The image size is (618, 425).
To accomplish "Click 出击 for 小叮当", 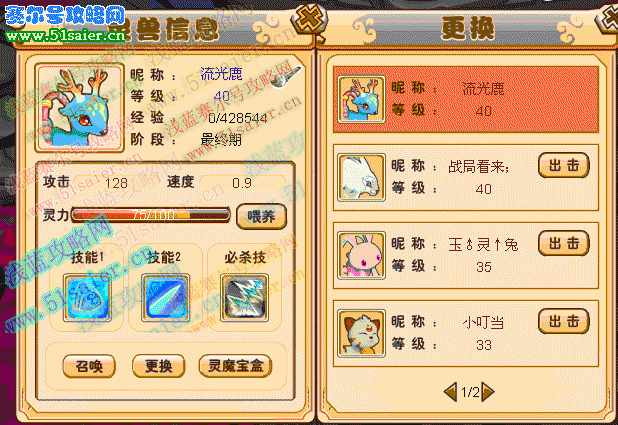I will (564, 321).
